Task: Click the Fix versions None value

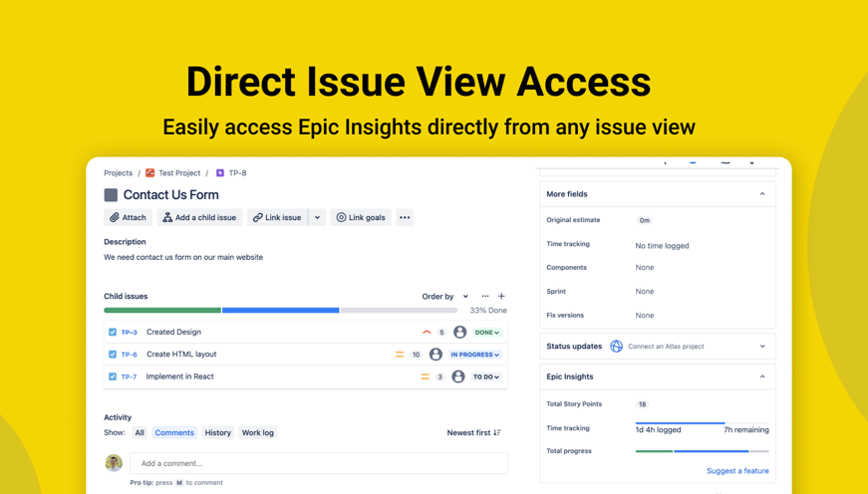Action: tap(645, 316)
